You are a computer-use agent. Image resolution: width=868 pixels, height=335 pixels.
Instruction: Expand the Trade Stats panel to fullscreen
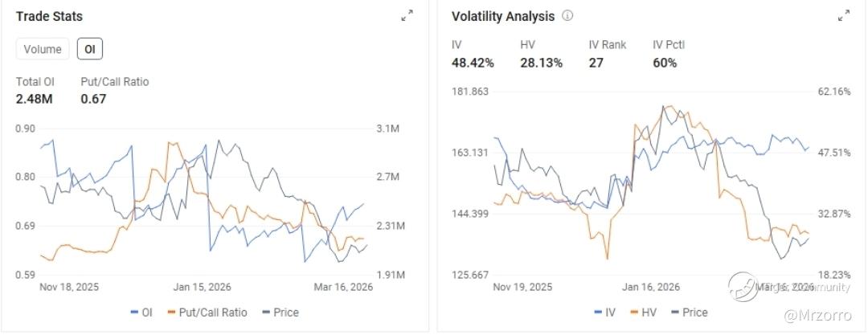pos(407,15)
